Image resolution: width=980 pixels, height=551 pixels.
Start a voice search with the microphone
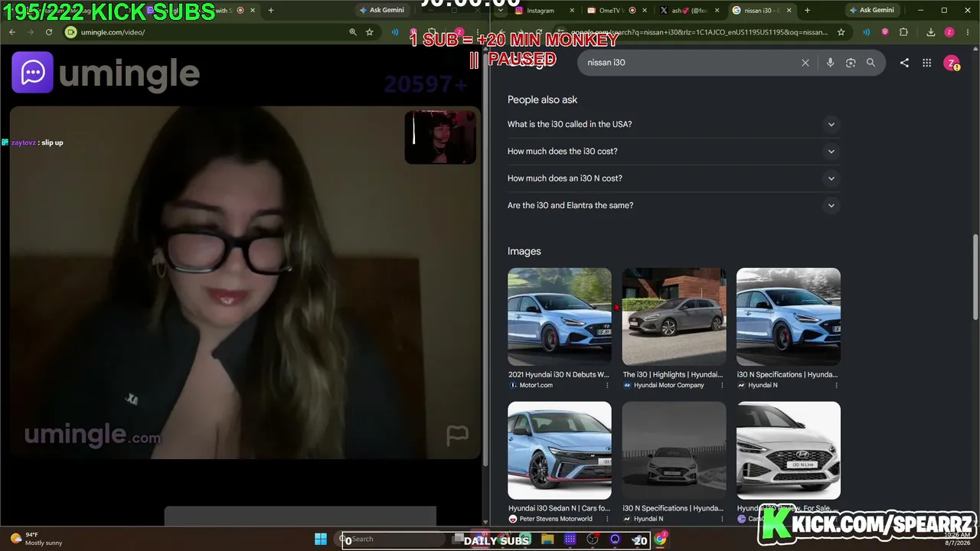click(x=830, y=63)
